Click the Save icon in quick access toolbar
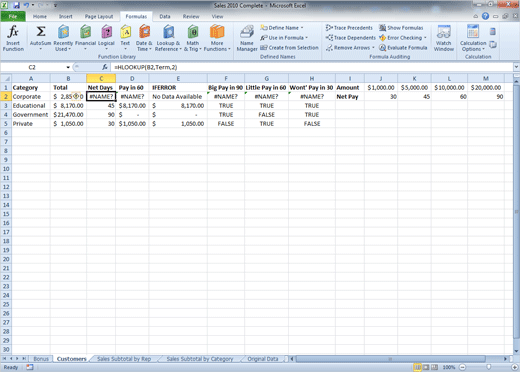 click(x=17, y=5)
